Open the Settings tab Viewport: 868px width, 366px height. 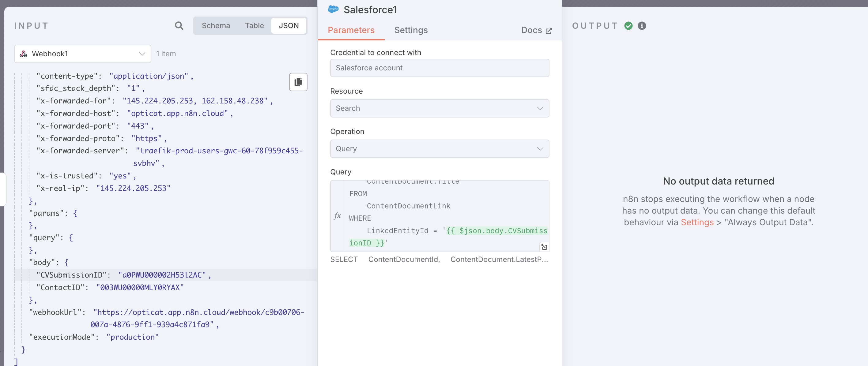coord(411,30)
